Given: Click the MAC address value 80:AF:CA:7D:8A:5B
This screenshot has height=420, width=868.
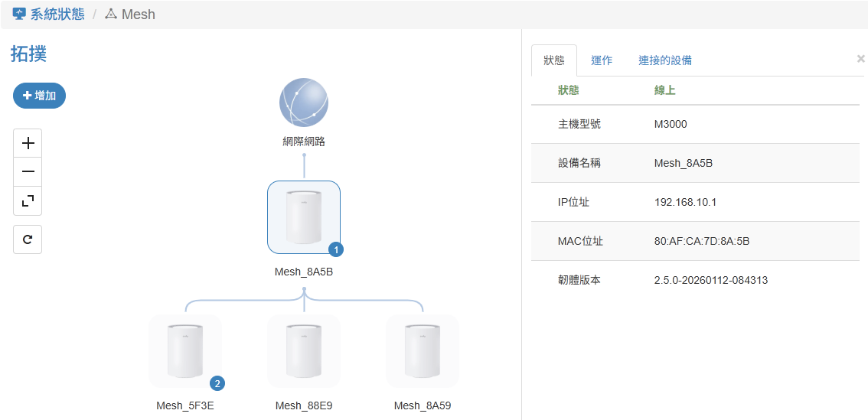Looking at the screenshot, I should (701, 241).
